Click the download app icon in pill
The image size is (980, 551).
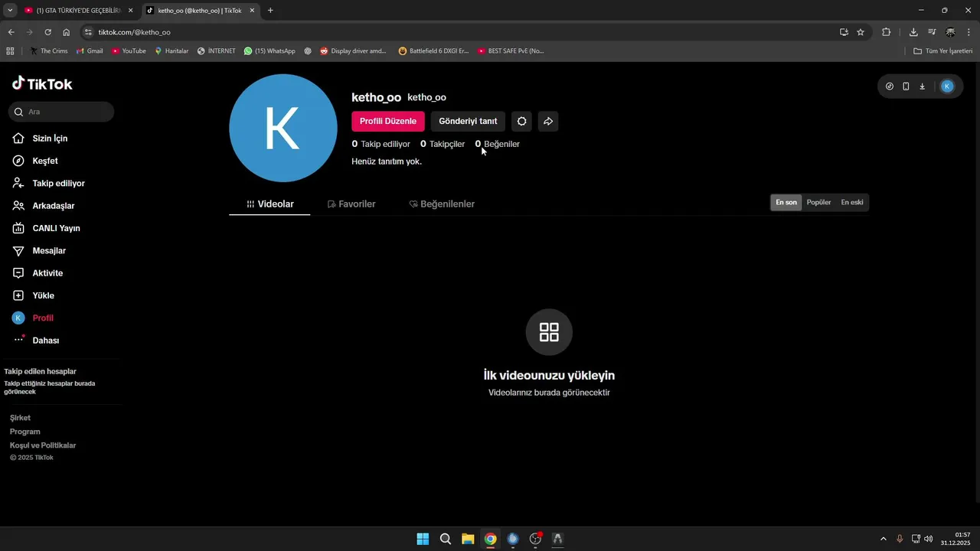(x=922, y=86)
